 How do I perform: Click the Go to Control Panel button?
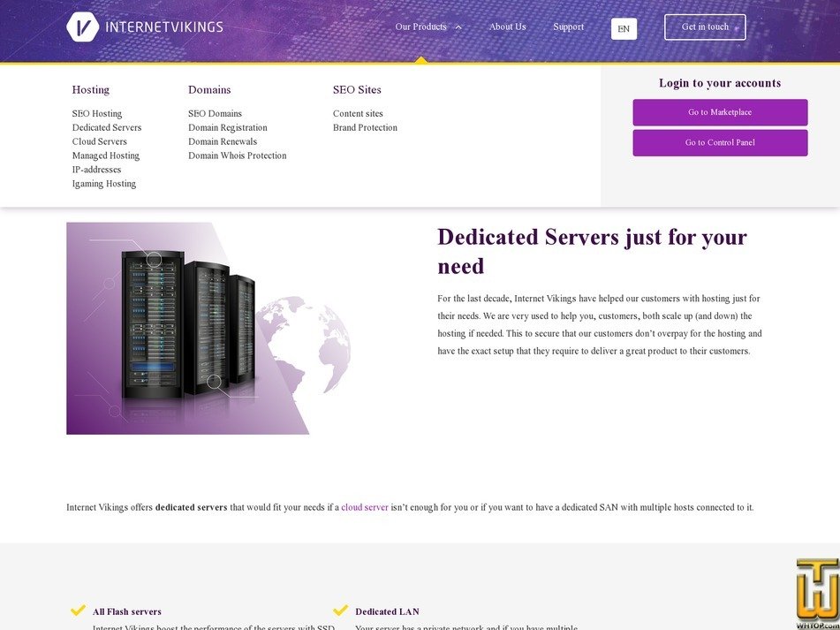[720, 143]
